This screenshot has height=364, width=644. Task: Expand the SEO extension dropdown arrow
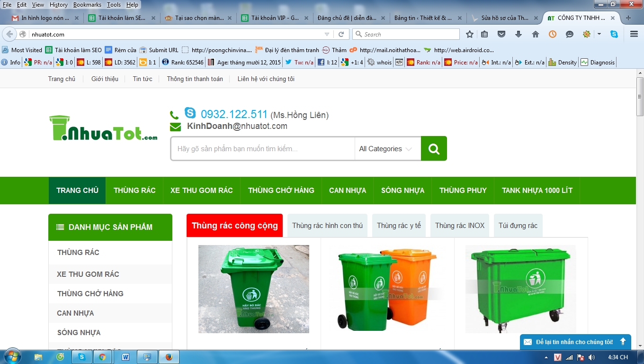[599, 34]
